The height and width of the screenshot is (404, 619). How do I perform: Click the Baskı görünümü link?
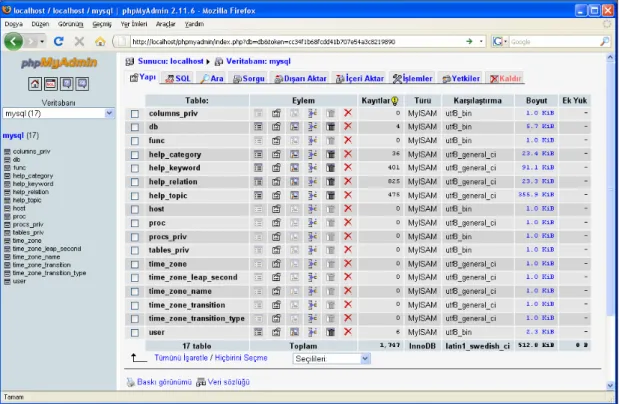pos(164,382)
